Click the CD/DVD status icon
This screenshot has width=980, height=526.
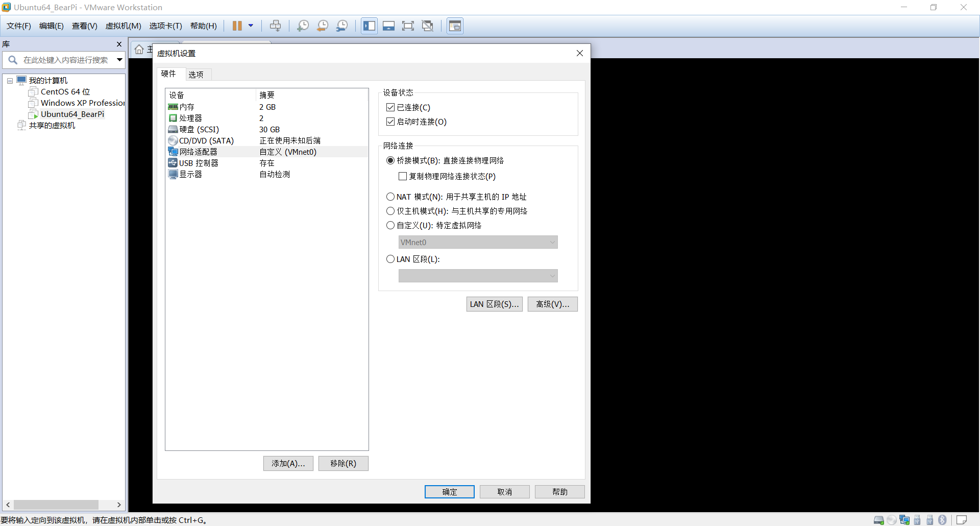(892, 520)
